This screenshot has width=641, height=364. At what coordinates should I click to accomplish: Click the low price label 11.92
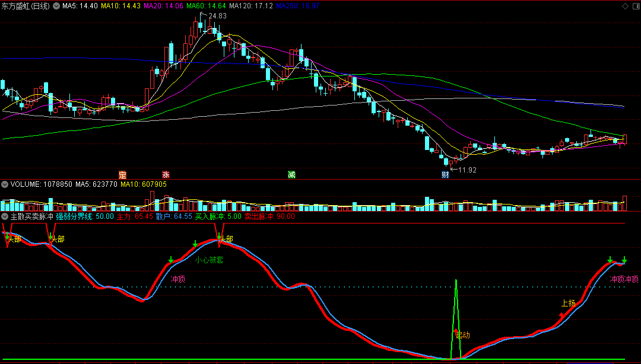[467, 170]
